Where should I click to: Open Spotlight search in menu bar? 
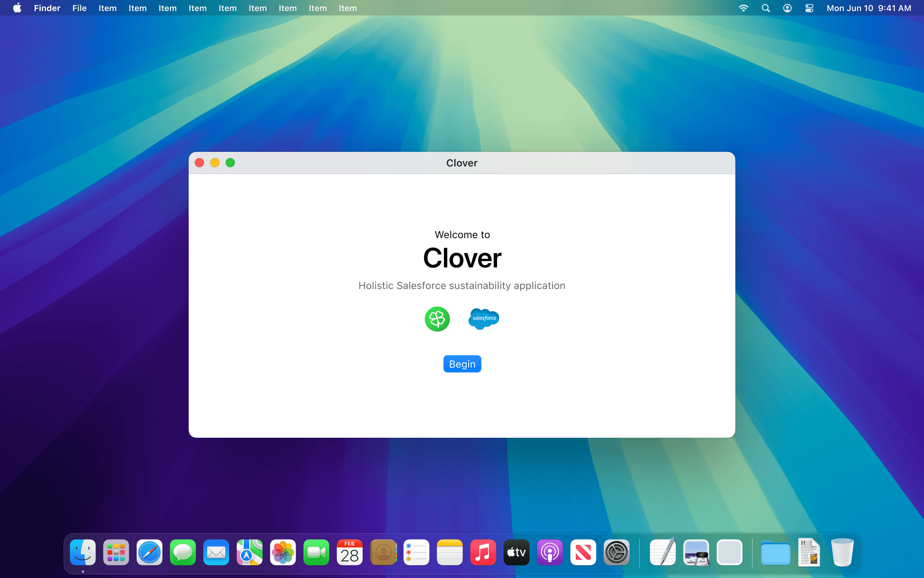(x=765, y=8)
